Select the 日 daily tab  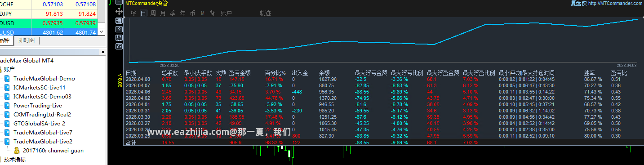click(143, 13)
